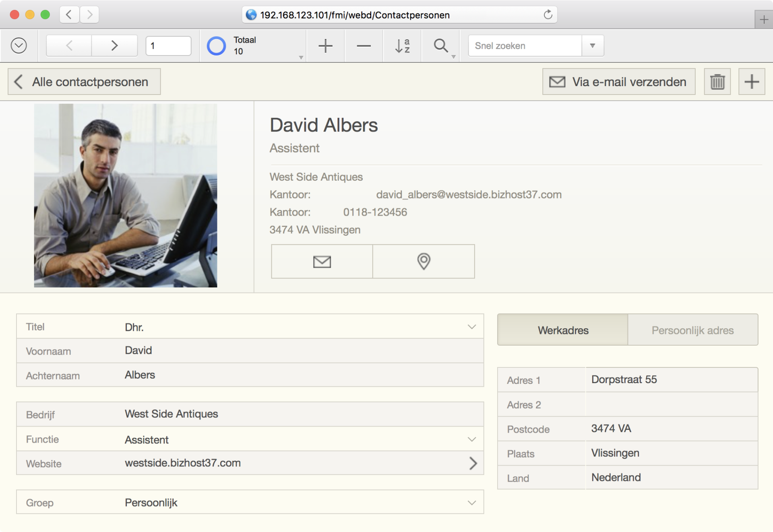
Task: Go to previous record arrow in toolbar
Action: pos(69,45)
